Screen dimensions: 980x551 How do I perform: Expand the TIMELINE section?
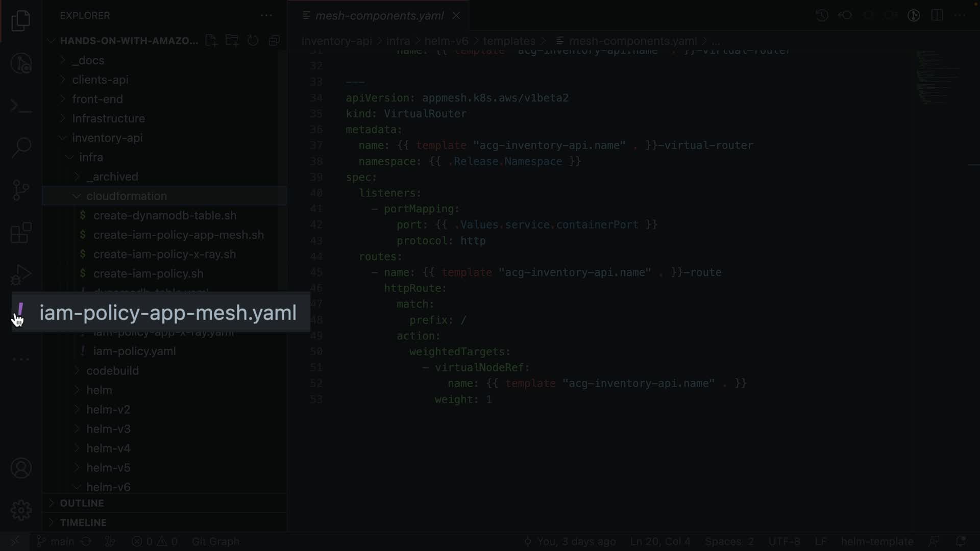click(x=83, y=522)
